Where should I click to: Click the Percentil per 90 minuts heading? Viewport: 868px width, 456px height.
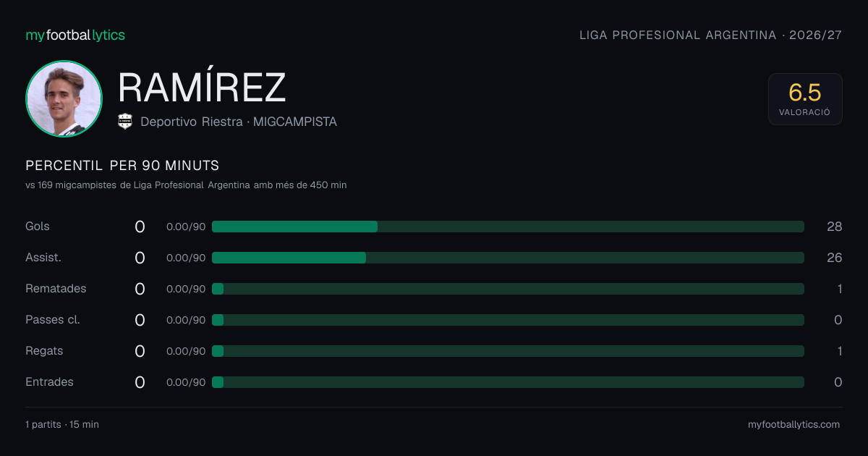[x=122, y=166]
